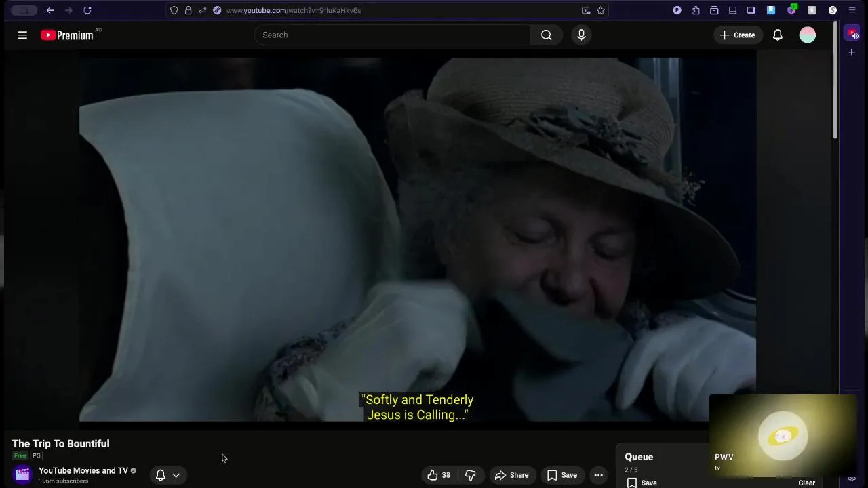Select the YouTube sidebar tab with sound
This screenshot has height=488, width=868.
click(852, 33)
